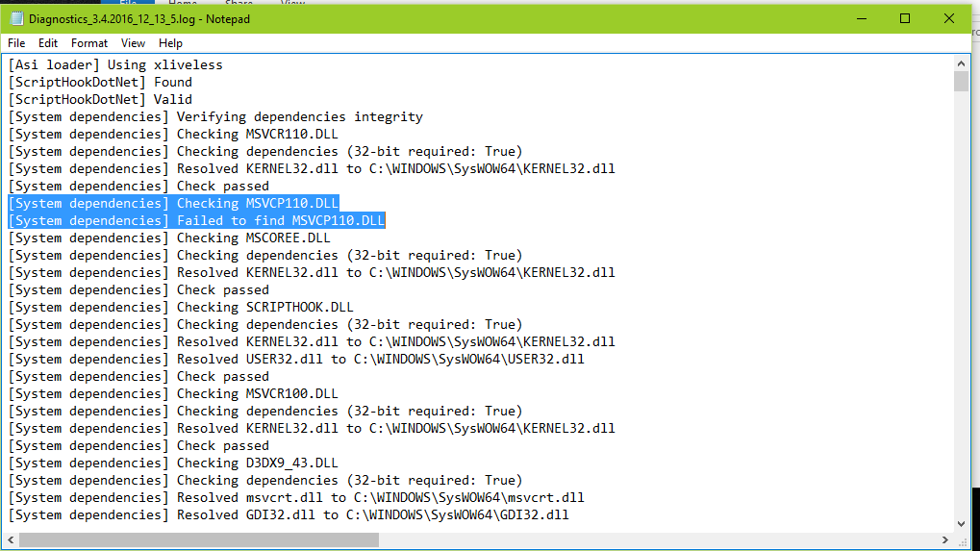Open the Edit menu
The width and height of the screenshot is (980, 551).
pos(47,43)
